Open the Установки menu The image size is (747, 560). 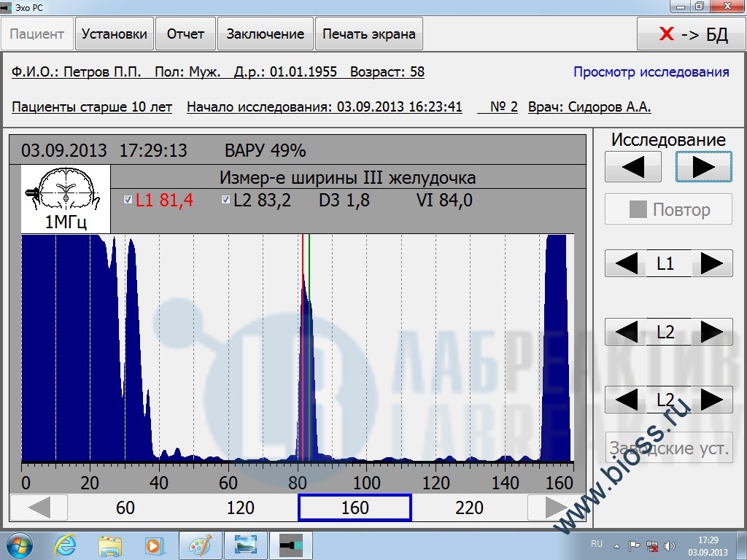tap(115, 34)
